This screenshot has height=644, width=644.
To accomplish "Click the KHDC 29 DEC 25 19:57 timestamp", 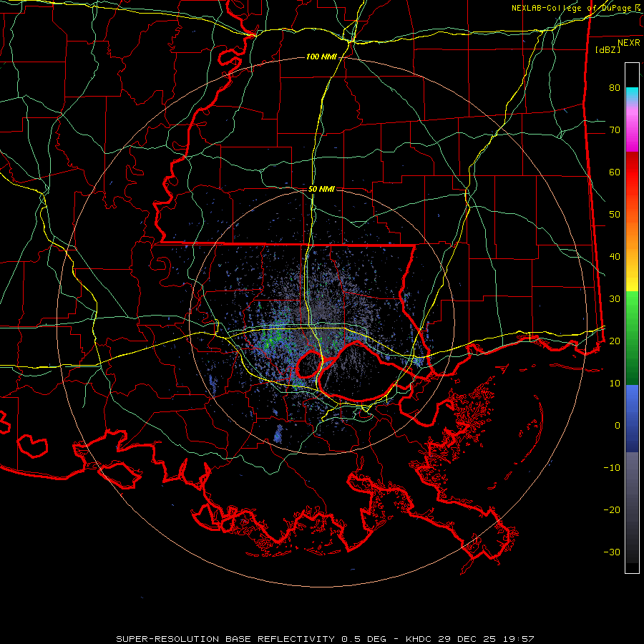I will pos(469,639).
